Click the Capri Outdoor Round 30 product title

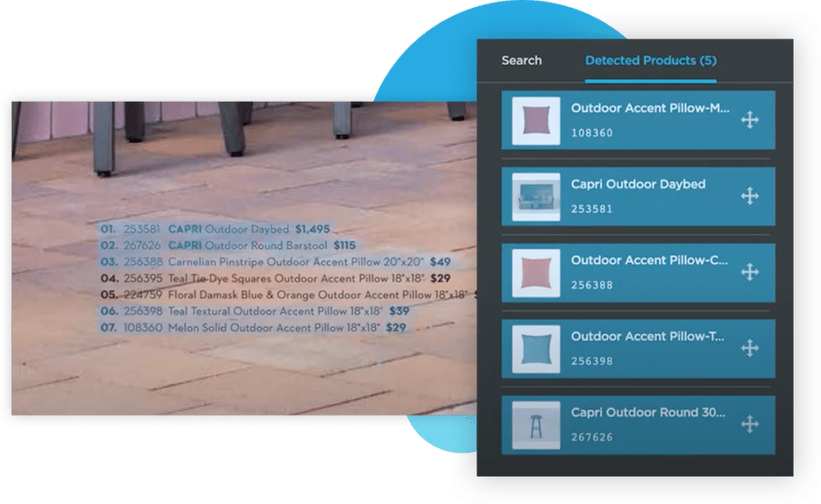tap(647, 413)
